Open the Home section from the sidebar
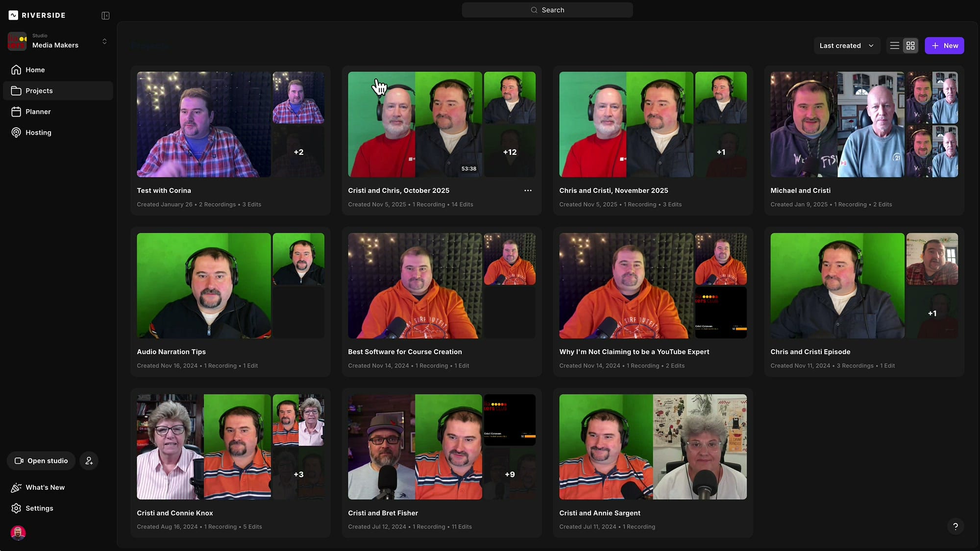This screenshot has height=551, width=980. coord(34,70)
